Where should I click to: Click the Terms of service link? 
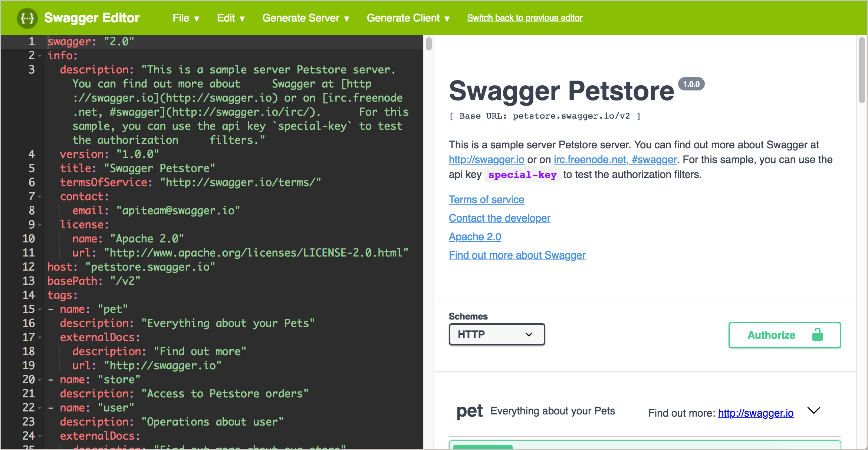[x=486, y=199]
